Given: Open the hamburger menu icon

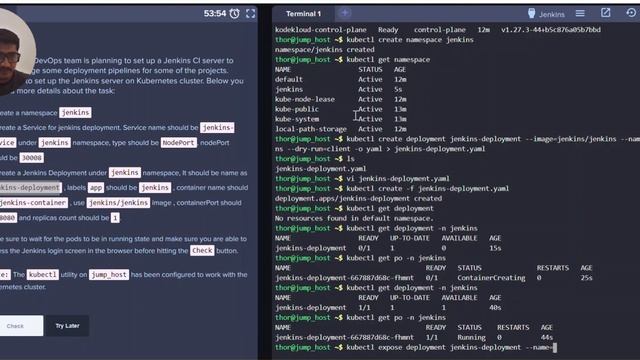Looking at the screenshot, I should point(580,13).
